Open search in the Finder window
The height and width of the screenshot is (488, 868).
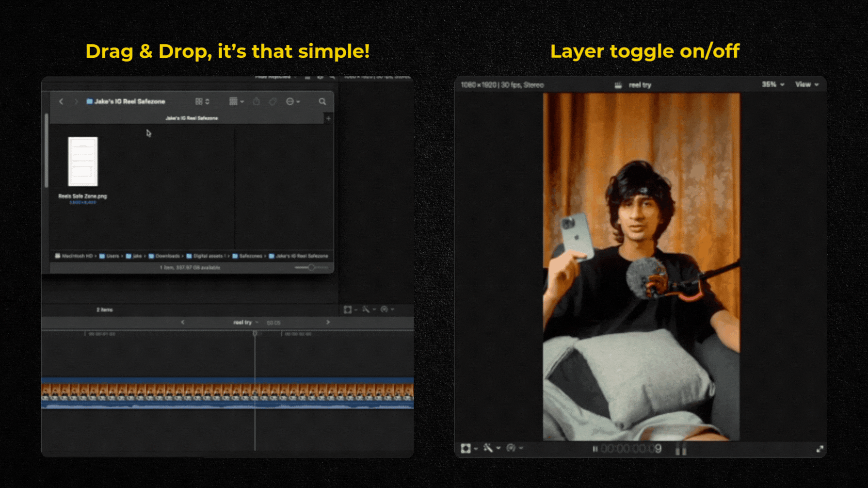pos(322,101)
